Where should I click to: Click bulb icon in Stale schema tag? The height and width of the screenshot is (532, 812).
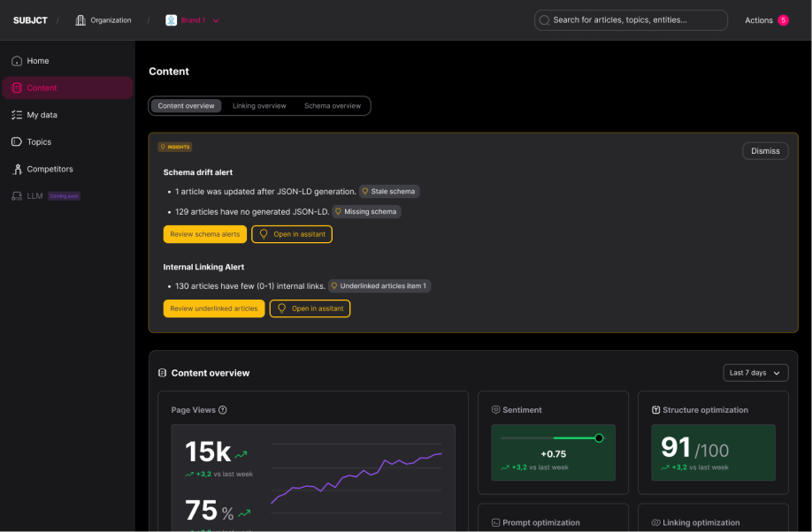pyautogui.click(x=365, y=192)
